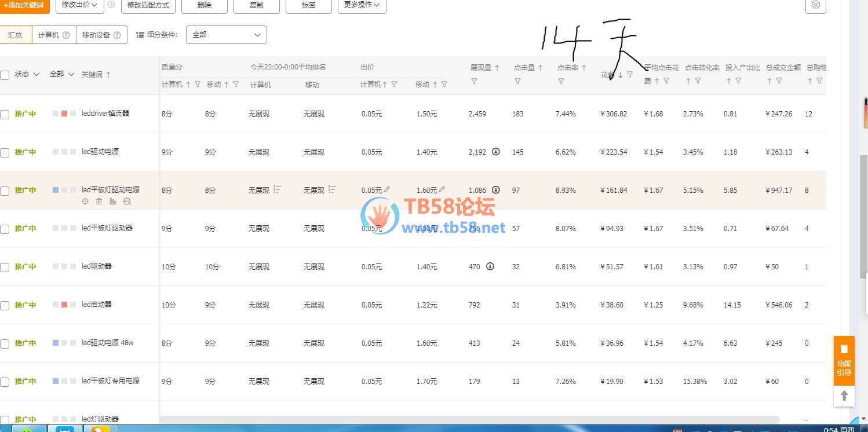Viewport: 868px width, 432px height.
Task: Toggle the select-all checkbox in table header
Action: point(5,75)
